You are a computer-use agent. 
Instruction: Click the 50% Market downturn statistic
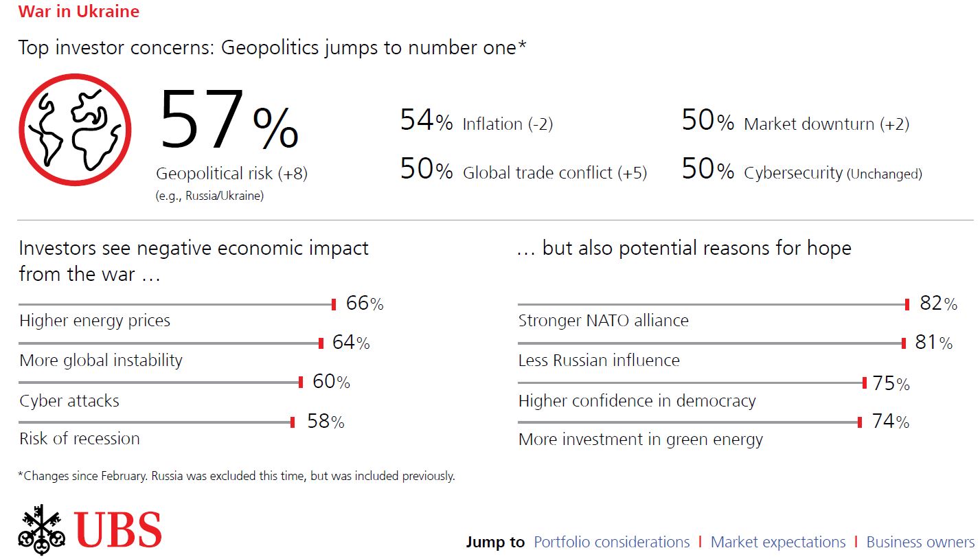[x=795, y=122]
